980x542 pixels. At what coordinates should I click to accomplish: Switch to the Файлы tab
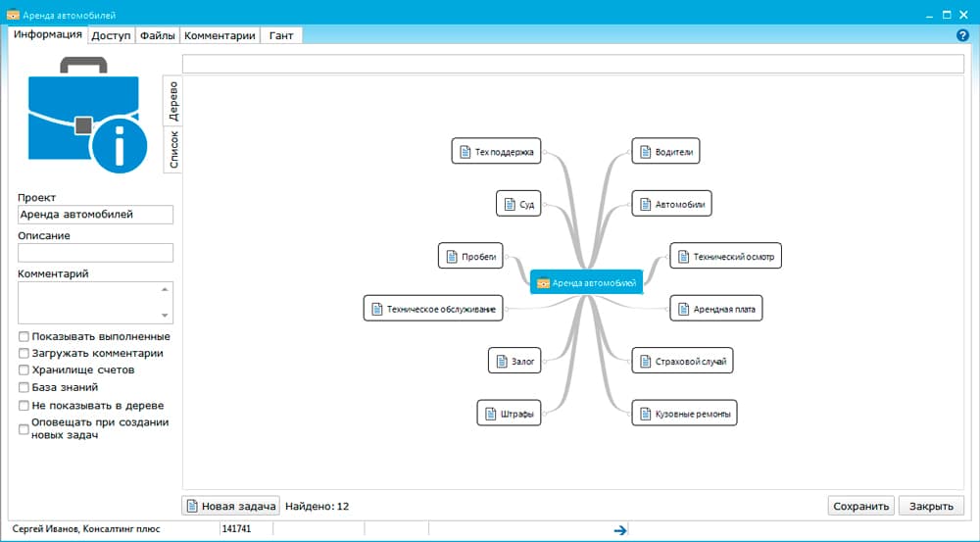157,35
